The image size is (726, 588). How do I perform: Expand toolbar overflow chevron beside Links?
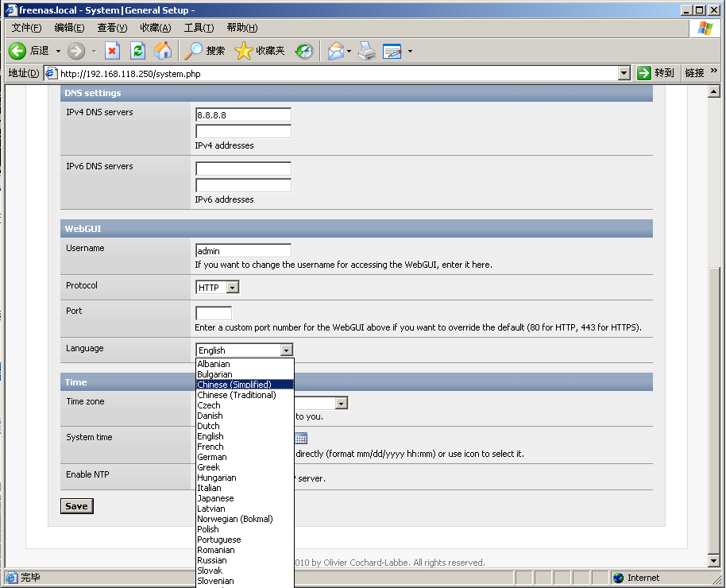713,71
